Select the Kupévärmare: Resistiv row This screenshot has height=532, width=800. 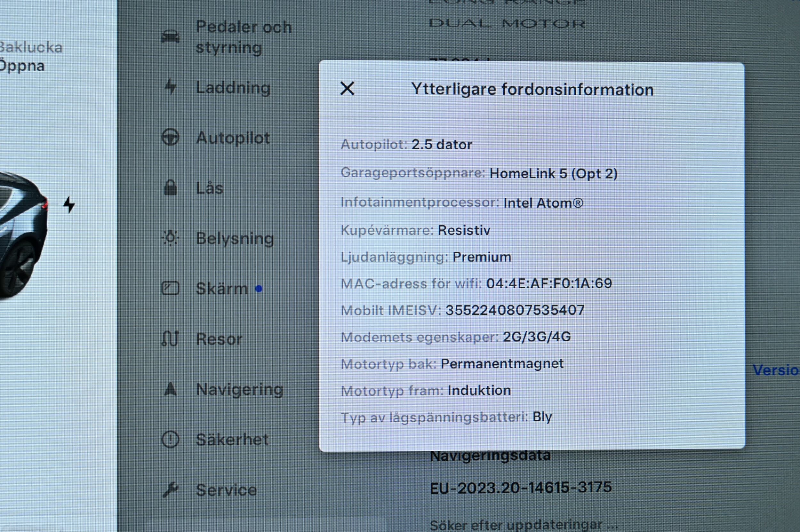coord(415,230)
